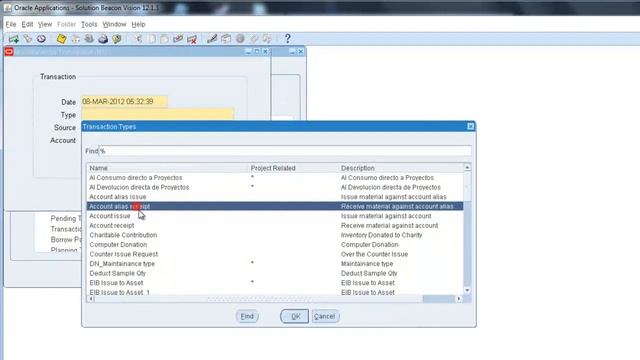This screenshot has height=360, width=640.
Task: Select 'Counter Issue Request' row
Action: [275, 254]
